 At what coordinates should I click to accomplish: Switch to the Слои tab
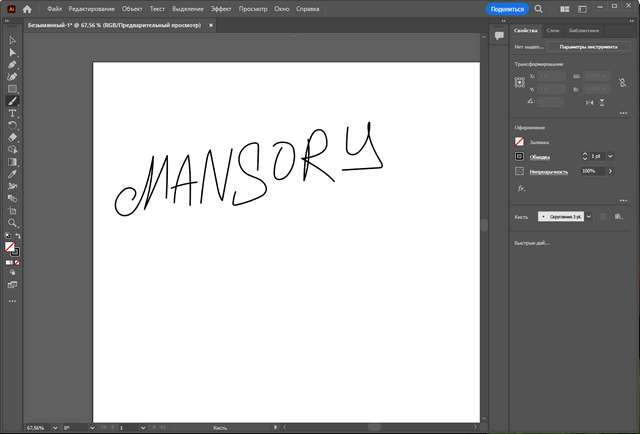(552, 32)
